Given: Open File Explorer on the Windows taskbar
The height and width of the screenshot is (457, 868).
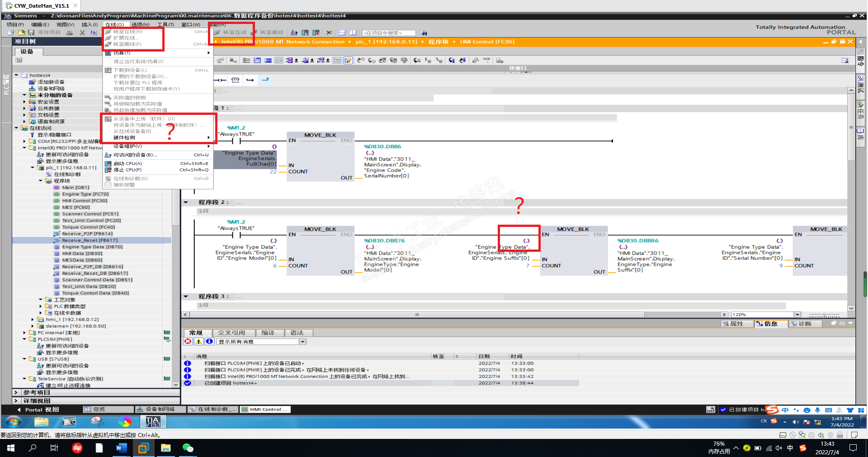Looking at the screenshot, I should tap(165, 448).
